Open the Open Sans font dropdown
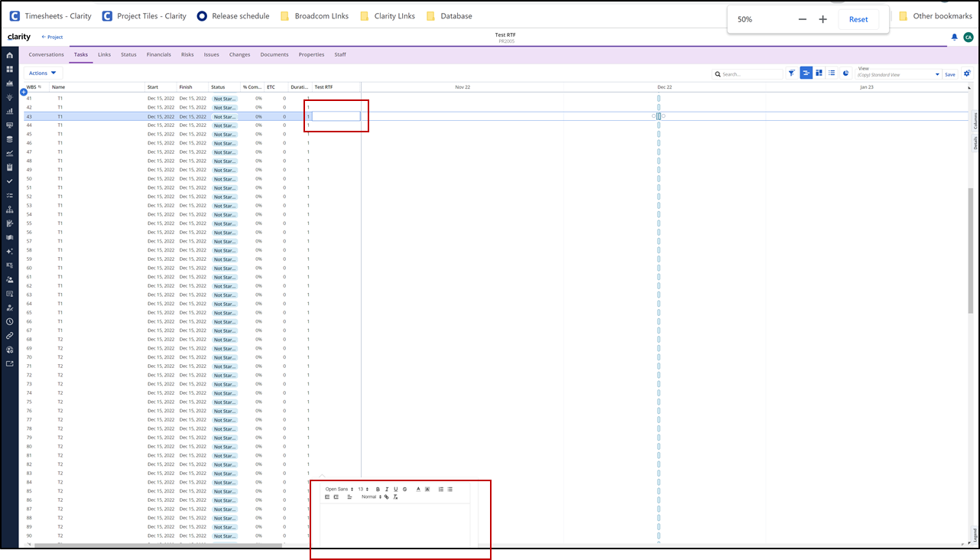 (x=339, y=489)
